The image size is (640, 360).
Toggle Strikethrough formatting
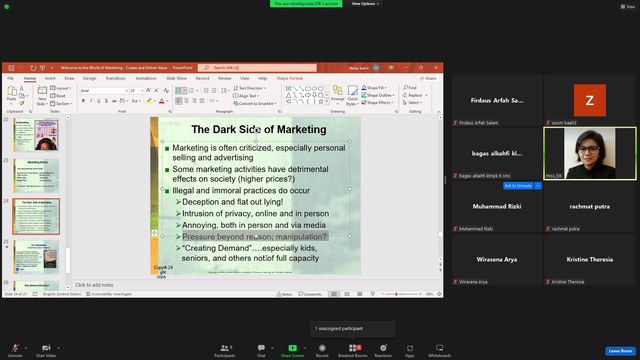[114, 101]
